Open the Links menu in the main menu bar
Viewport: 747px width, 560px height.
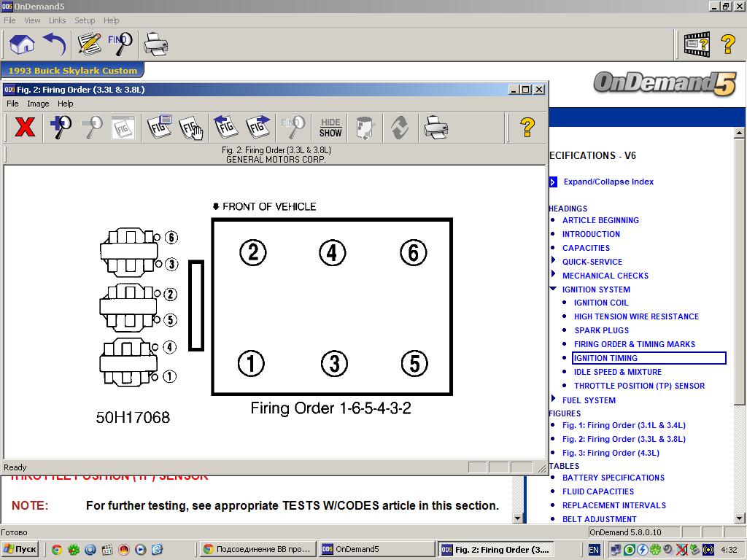57,20
